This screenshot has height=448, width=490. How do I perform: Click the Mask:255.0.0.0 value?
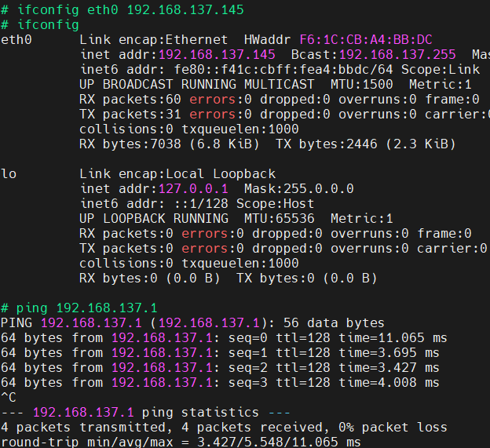click(x=298, y=188)
